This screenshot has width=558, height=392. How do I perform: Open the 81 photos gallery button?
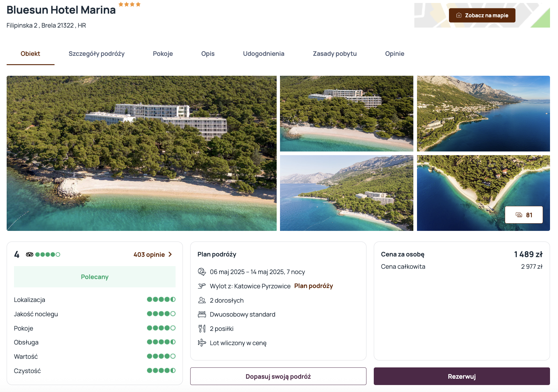pyautogui.click(x=524, y=215)
